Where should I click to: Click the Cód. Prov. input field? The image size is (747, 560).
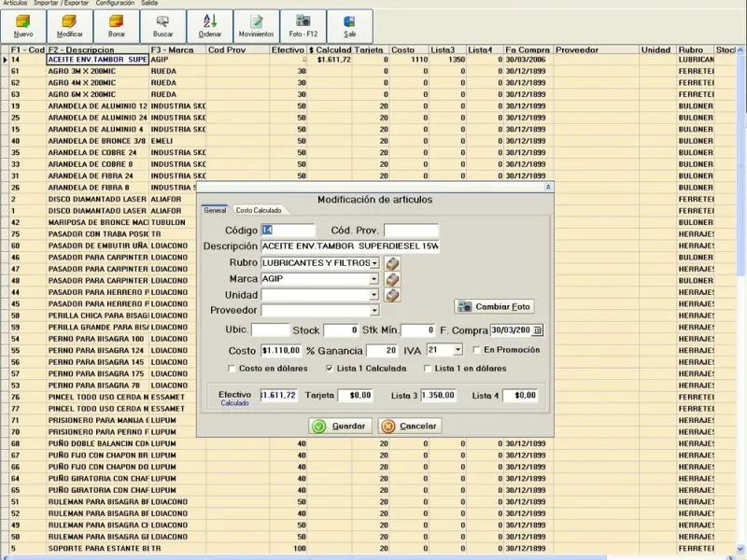410,231
